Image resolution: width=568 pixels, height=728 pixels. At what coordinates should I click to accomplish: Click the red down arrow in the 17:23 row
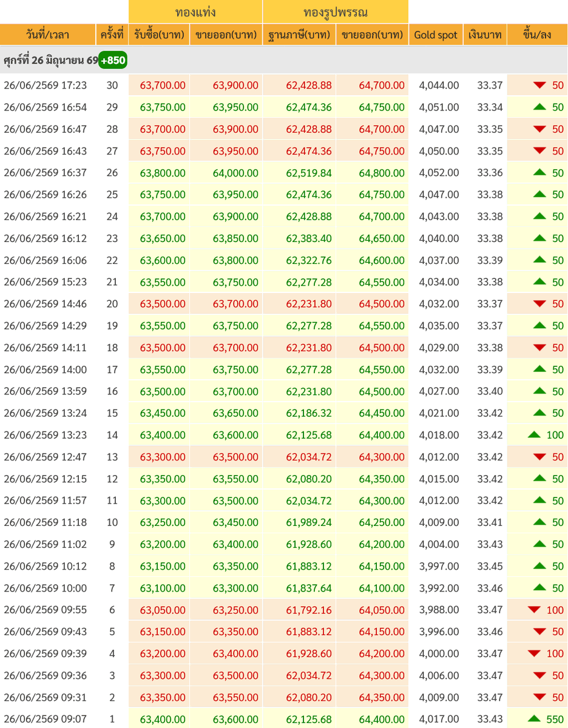539,86
